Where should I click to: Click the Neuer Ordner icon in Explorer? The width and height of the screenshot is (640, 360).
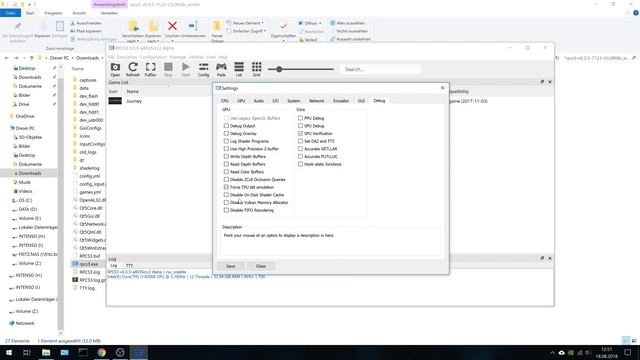(217, 26)
